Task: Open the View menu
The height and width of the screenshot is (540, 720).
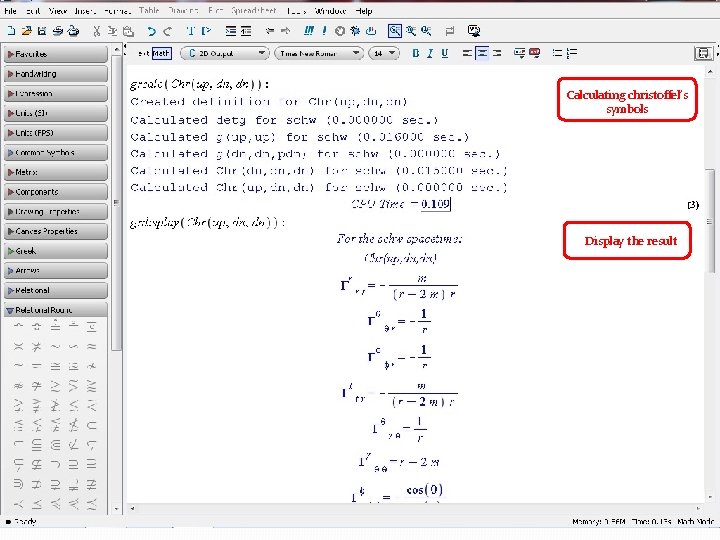Action: (x=57, y=11)
